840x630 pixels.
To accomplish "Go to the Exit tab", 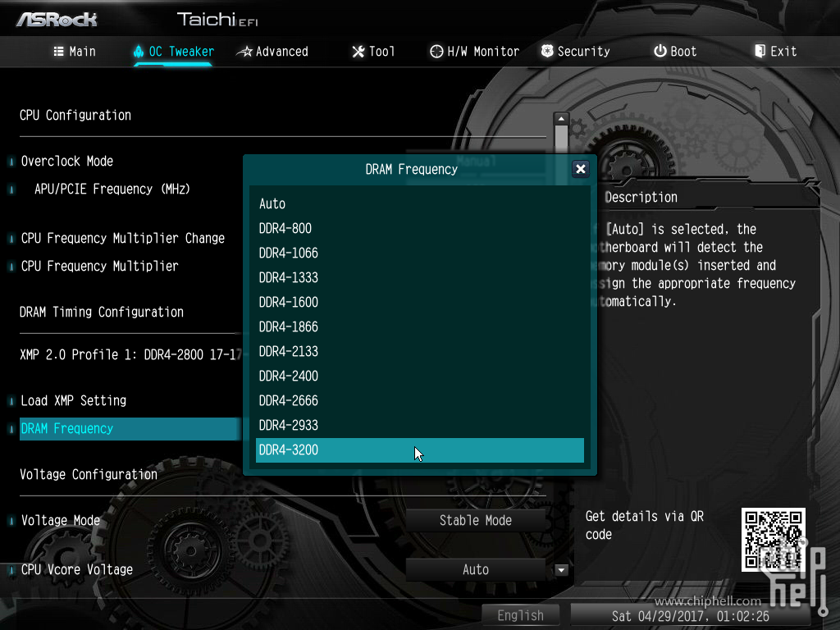I will [776, 52].
